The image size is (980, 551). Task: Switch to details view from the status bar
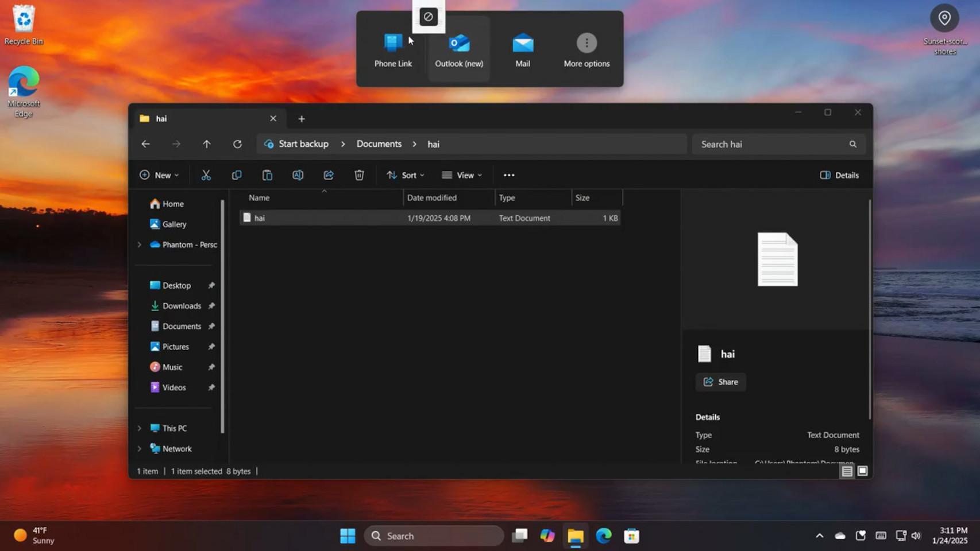[847, 471]
